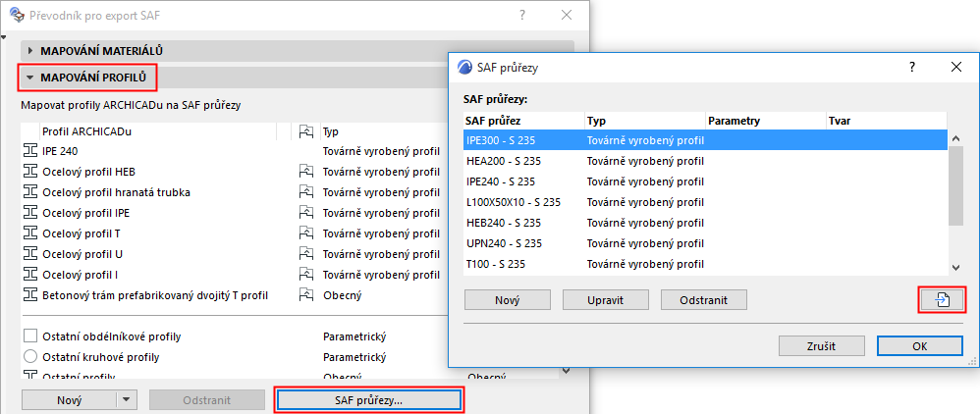Viewport: 980px width, 414px height.
Task: Click the Upravit button
Action: click(x=606, y=300)
